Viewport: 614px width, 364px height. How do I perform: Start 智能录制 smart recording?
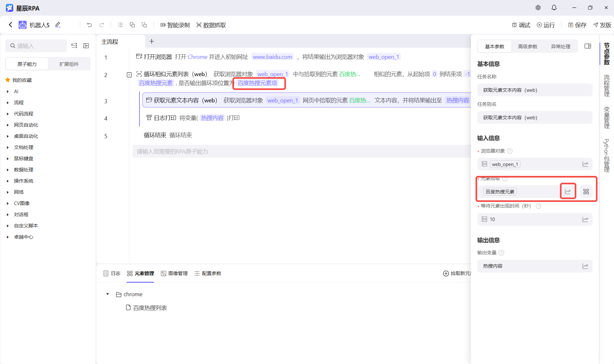point(175,25)
